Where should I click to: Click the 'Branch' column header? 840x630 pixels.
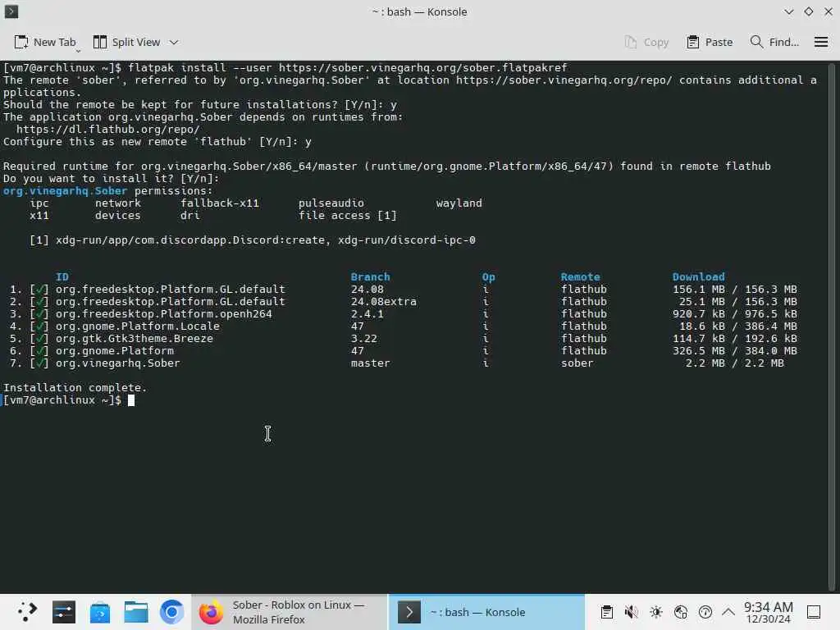tap(370, 276)
